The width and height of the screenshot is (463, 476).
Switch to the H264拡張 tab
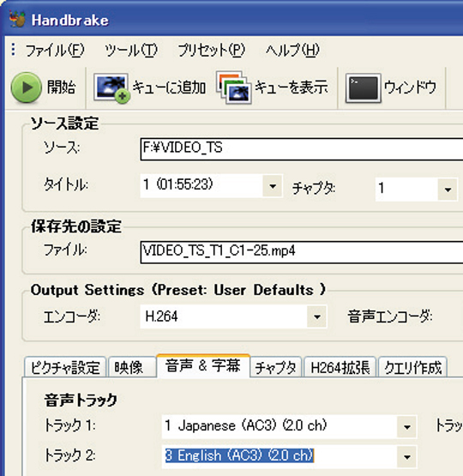[x=340, y=367]
